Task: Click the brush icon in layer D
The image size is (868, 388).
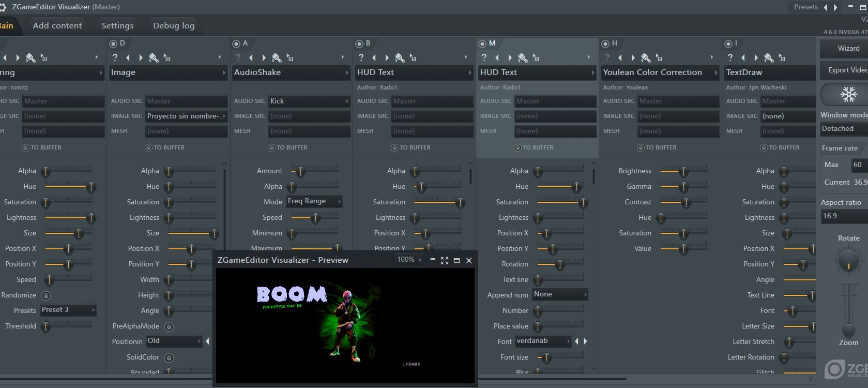Action: pos(154,57)
